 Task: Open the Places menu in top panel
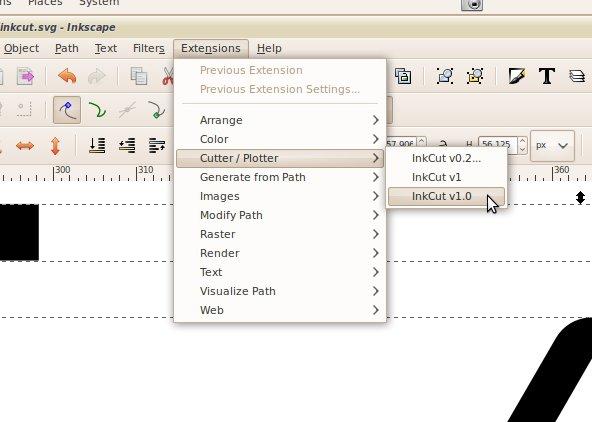(45, 3)
